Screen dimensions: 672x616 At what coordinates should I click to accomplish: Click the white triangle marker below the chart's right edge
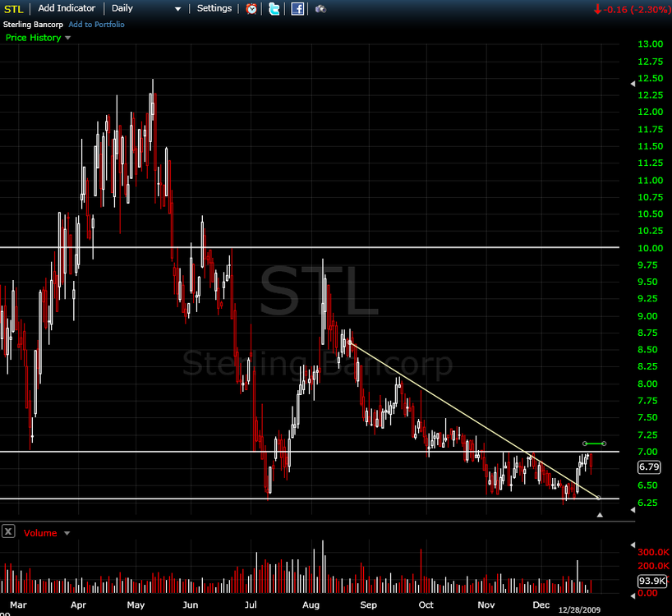pos(600,515)
